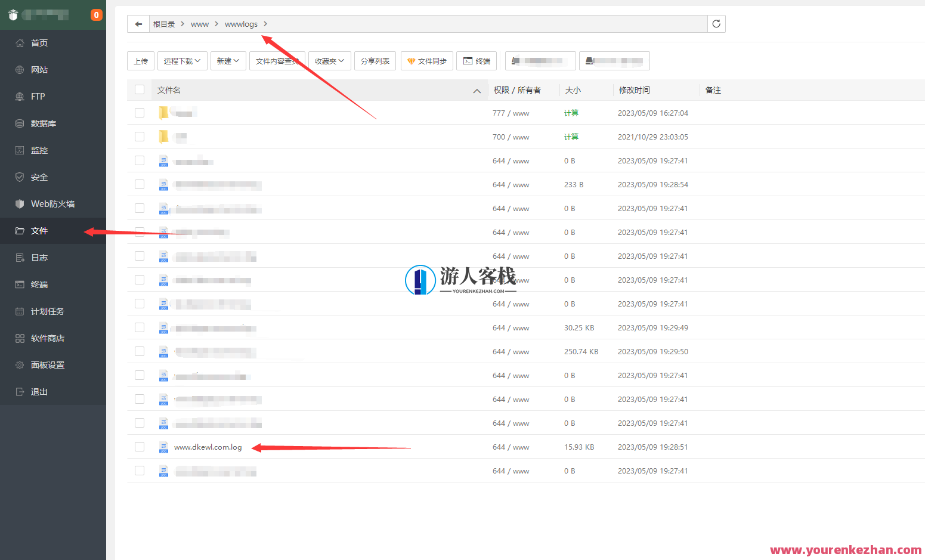Open the www.dkewl.com.log file
Image resolution: width=925 pixels, height=560 pixels.
(208, 447)
